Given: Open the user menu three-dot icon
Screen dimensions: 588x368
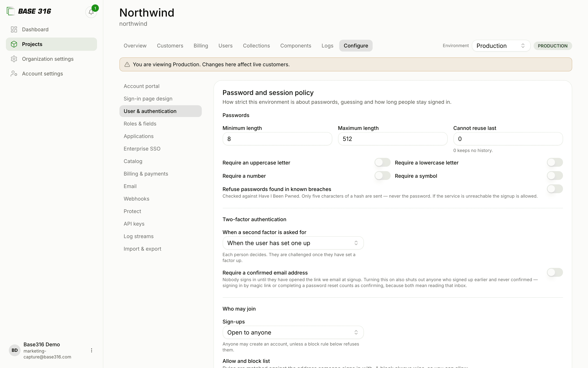Looking at the screenshot, I should [x=91, y=350].
